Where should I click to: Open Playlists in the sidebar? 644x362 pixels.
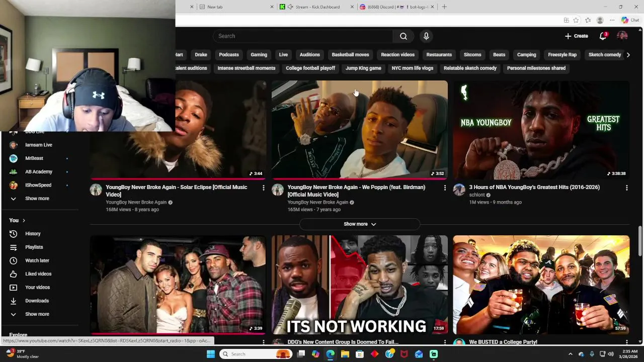pos(34,247)
